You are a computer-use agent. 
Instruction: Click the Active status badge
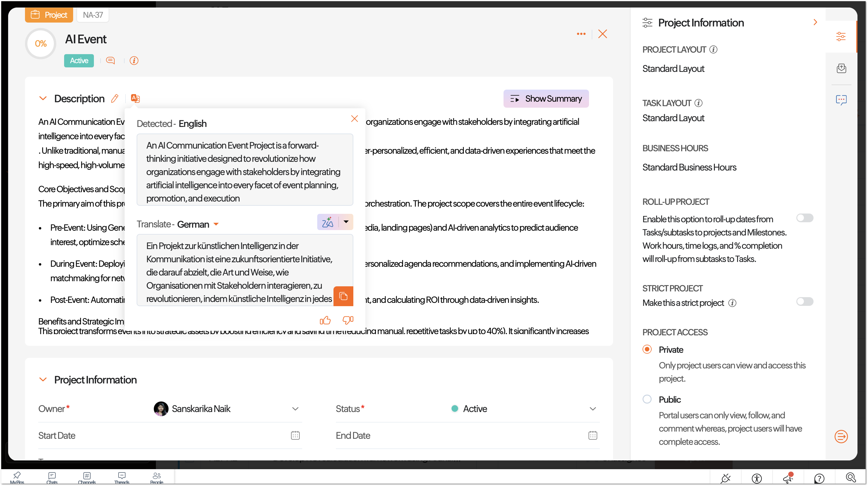pos(79,61)
